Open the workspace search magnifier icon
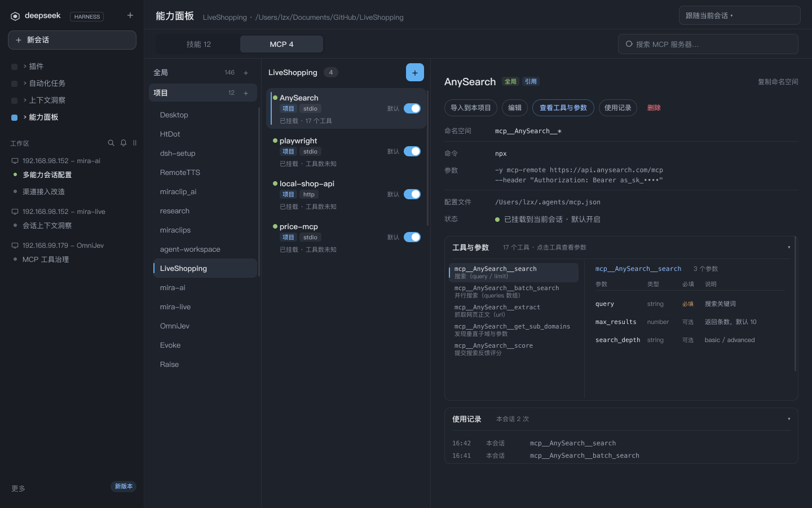This screenshot has height=508, width=812. coord(111,143)
